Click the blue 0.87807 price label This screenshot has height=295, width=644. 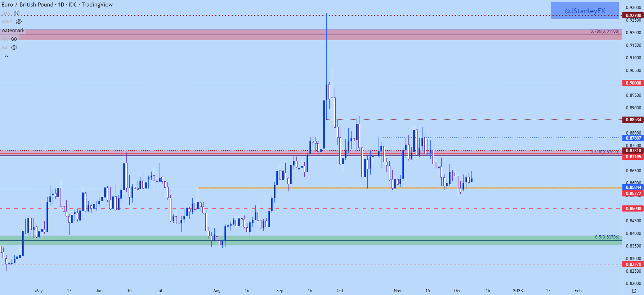click(x=633, y=138)
